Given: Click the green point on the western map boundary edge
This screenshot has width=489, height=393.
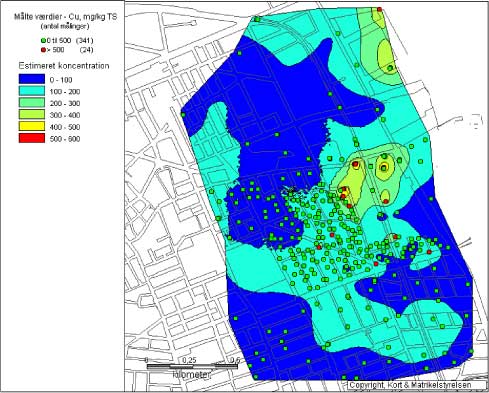Looking at the screenshot, I should pyautogui.click(x=183, y=114).
